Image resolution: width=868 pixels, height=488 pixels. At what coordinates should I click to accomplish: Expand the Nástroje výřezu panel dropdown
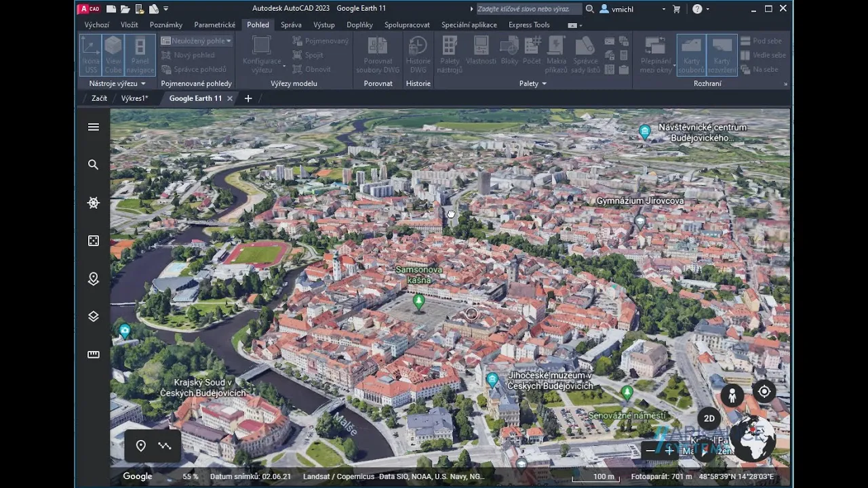click(142, 83)
